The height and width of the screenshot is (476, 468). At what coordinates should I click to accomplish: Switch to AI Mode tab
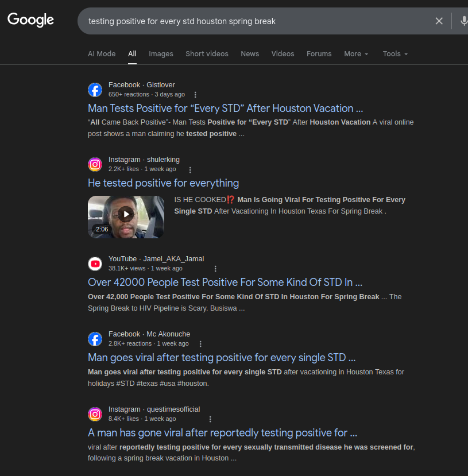pos(102,54)
